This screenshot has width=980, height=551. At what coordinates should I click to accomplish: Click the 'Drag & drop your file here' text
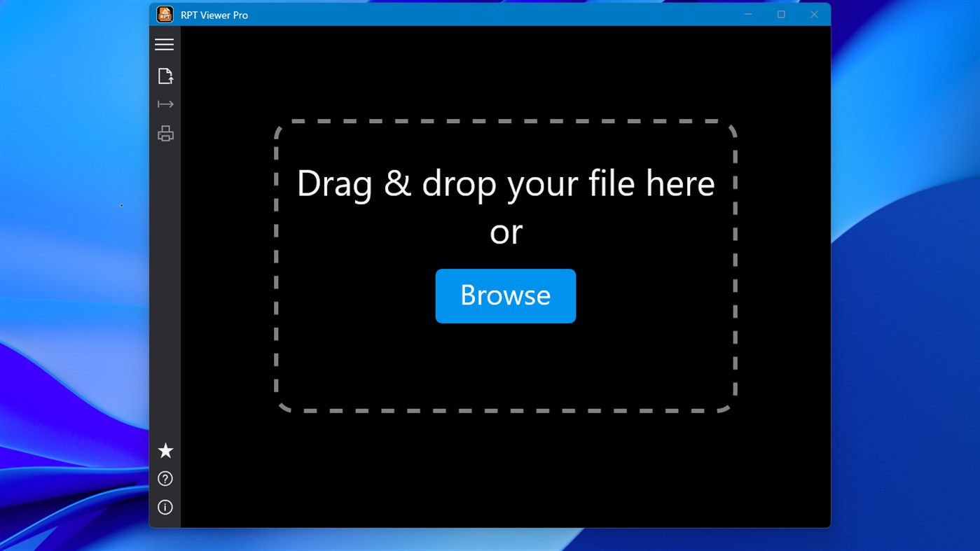click(x=506, y=183)
